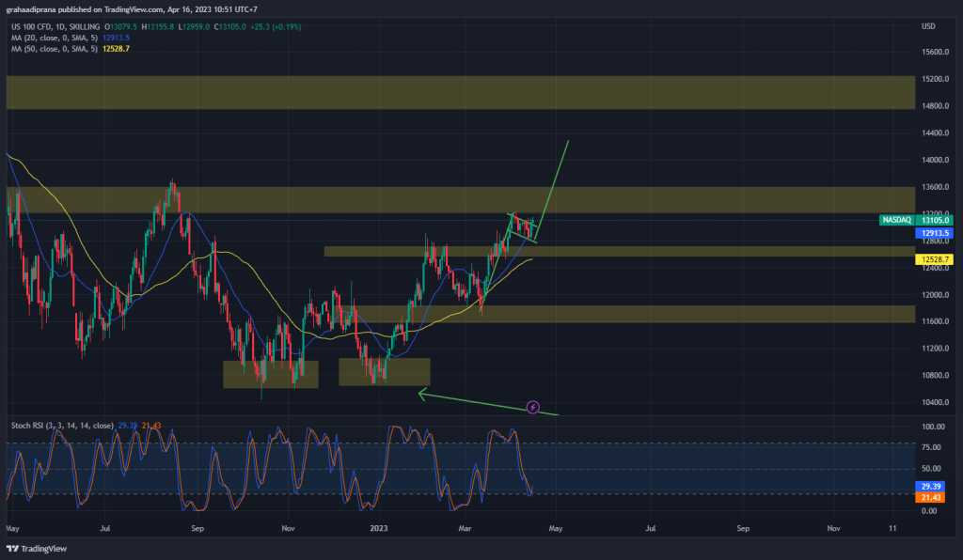Open the US 100 CFD symbol title
Screen dimensions: 963x560
pos(55,27)
